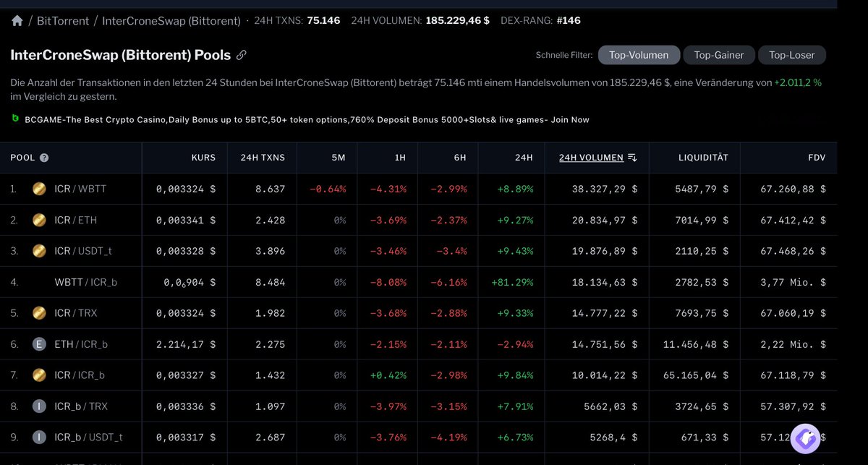The height and width of the screenshot is (465, 868).
Task: Select the Top-Loser quick filter
Action: (x=791, y=55)
